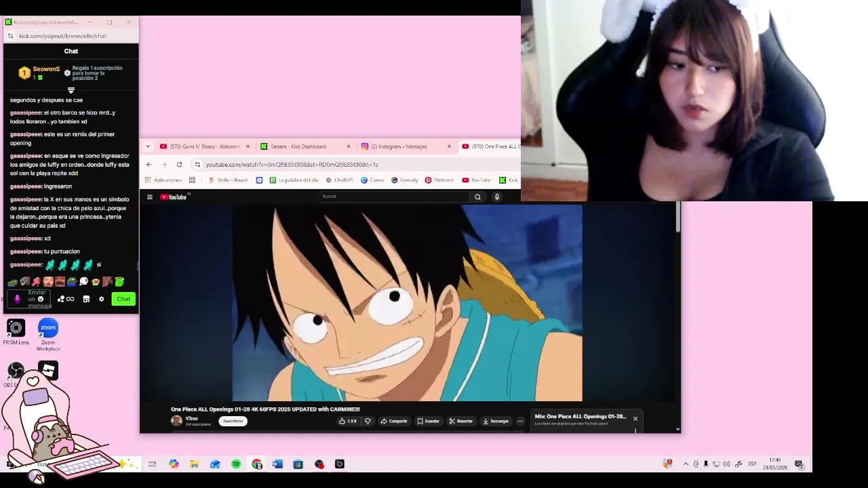Open Roblox desktop shortcut
This screenshot has height=488, width=868.
[48, 370]
